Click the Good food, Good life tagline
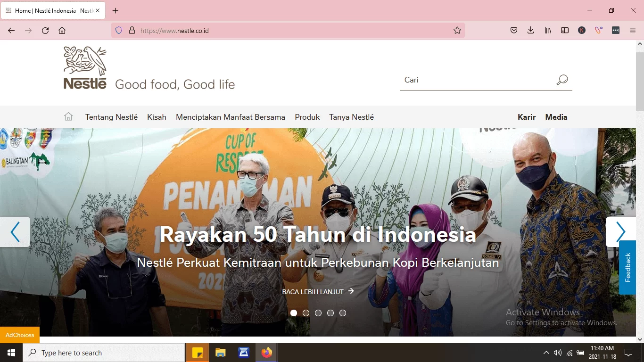 [175, 84]
